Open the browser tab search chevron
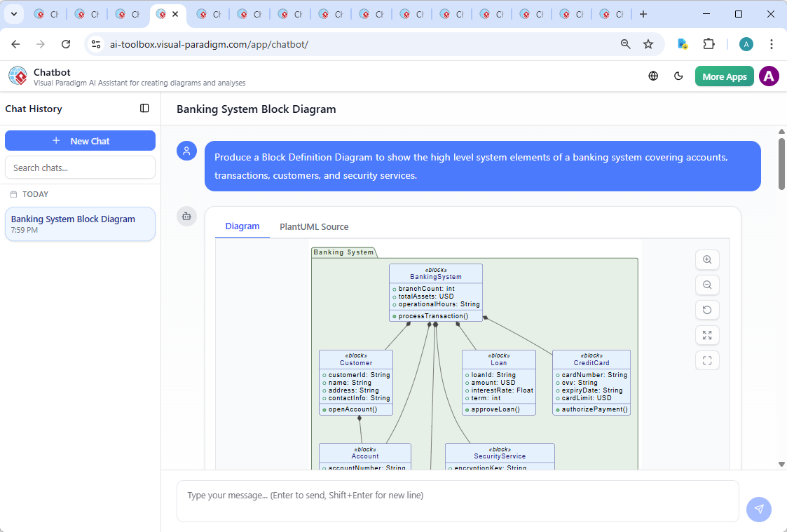This screenshot has height=532, width=787. pos(14,14)
